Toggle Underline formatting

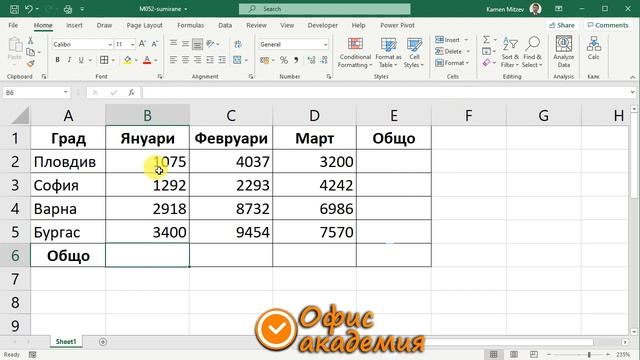point(81,60)
